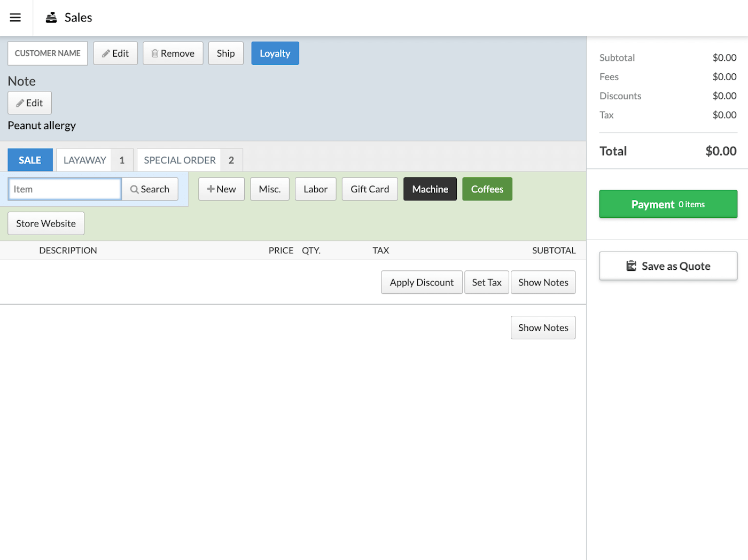Click the magnifier icon on the Search button
The width and height of the screenshot is (748, 560).
click(x=134, y=189)
